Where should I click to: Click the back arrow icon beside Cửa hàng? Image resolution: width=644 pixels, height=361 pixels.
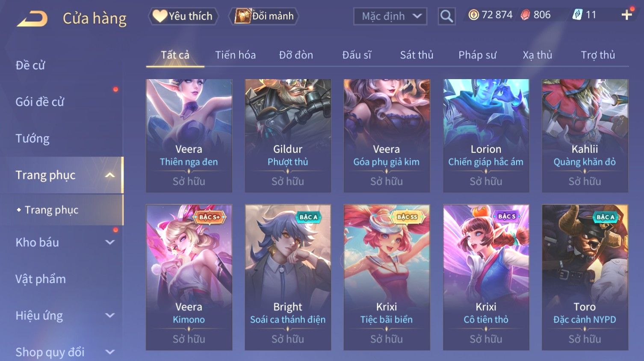pyautogui.click(x=32, y=18)
